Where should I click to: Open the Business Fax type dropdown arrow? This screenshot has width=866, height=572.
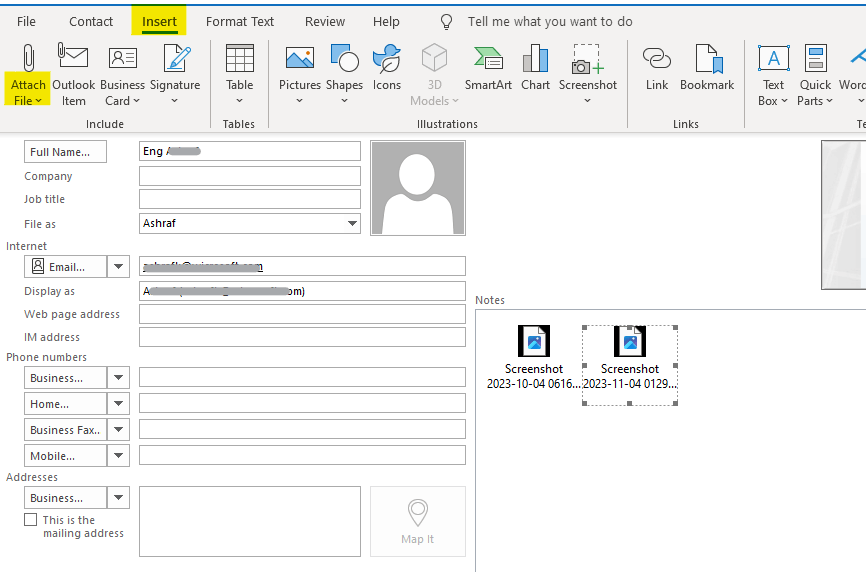[x=118, y=430]
